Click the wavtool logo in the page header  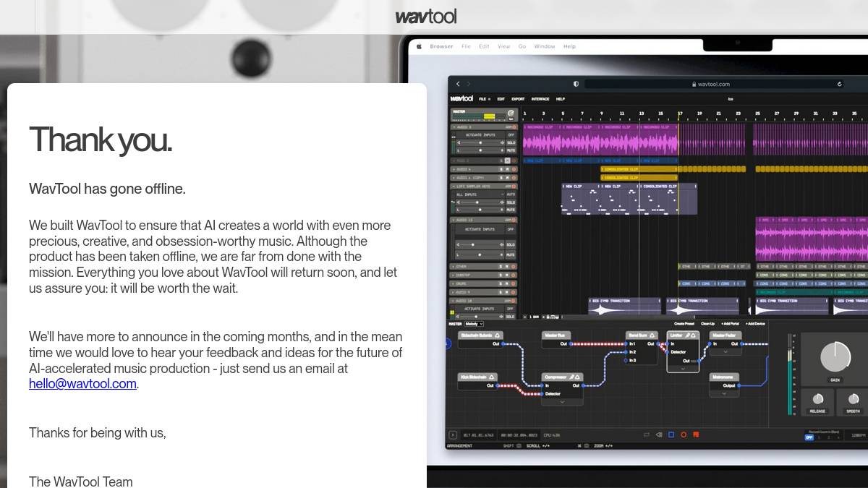click(x=425, y=16)
